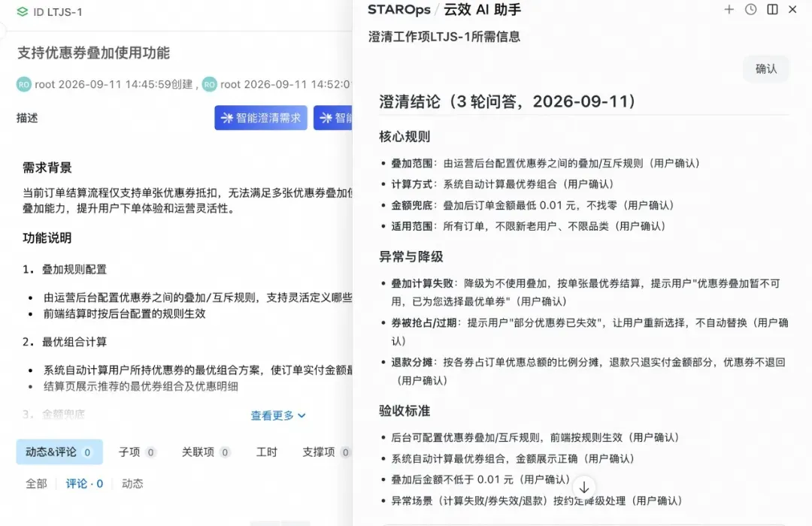Click the 功能说明 heading
The height and width of the screenshot is (526, 812).
(47, 238)
